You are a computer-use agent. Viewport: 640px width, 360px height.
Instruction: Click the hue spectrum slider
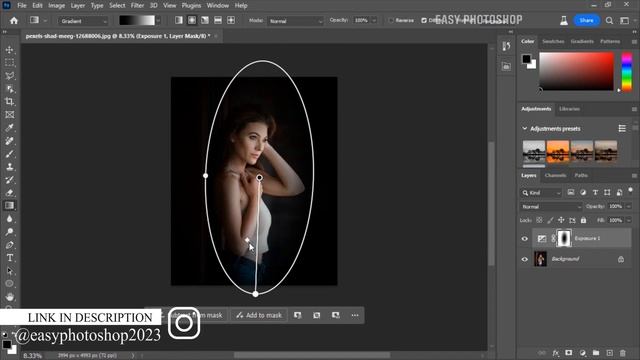(627, 71)
